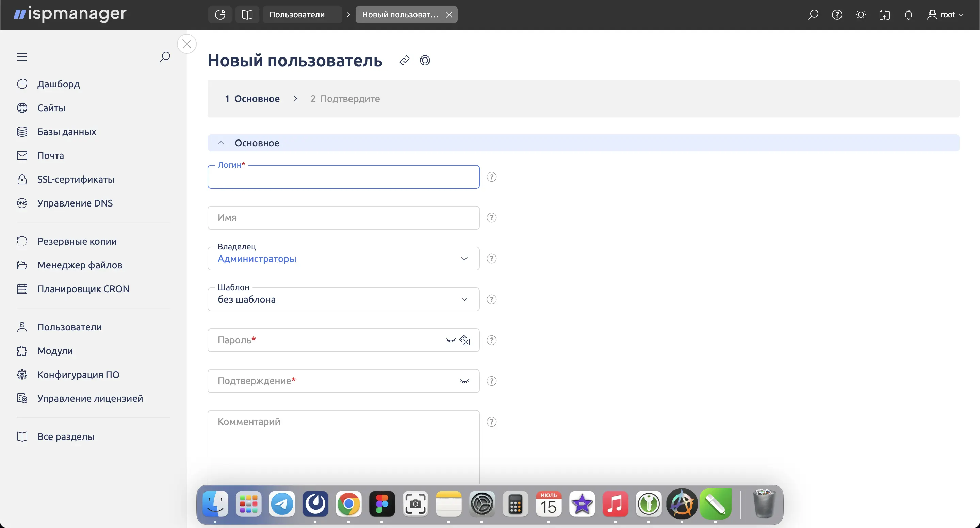Click Все разделы in the sidebar
Image resolution: width=980 pixels, height=528 pixels.
[x=66, y=436]
